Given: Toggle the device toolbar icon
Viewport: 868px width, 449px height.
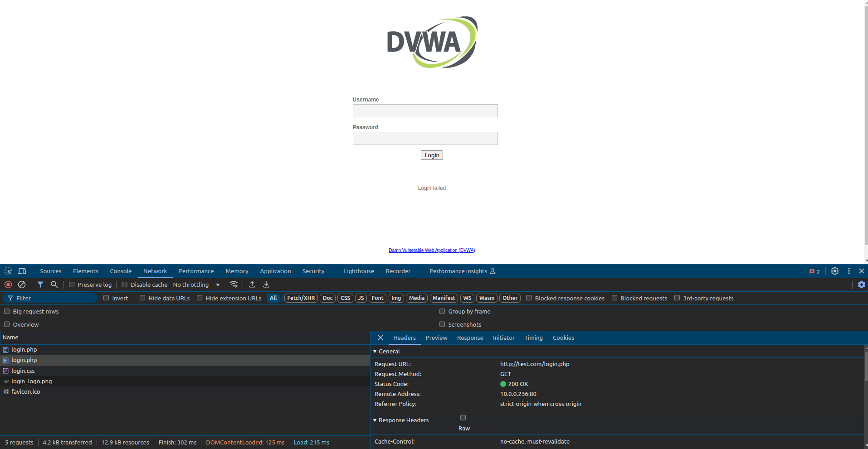Looking at the screenshot, I should (x=22, y=271).
